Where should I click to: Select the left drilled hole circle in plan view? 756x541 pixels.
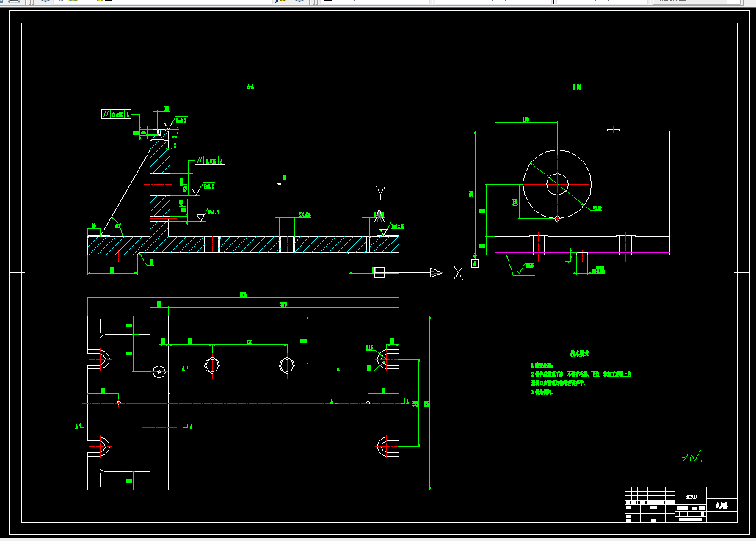coord(211,365)
